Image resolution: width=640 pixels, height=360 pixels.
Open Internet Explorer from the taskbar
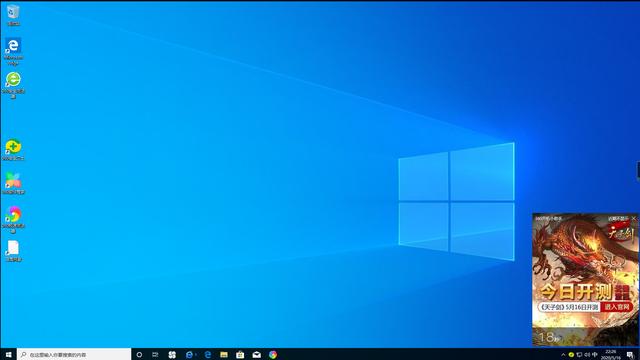tap(189, 355)
